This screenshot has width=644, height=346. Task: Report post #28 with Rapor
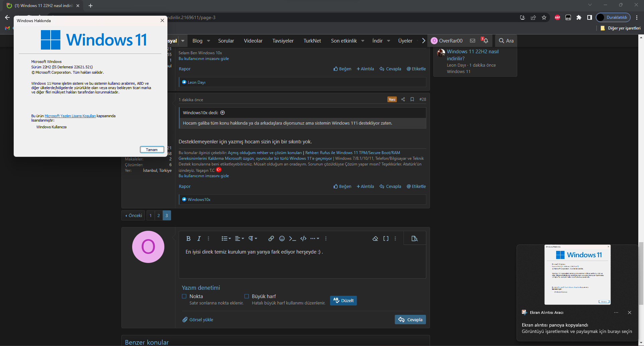coord(184,186)
